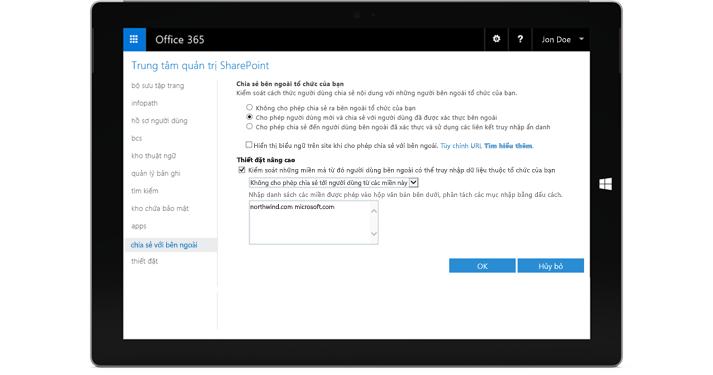Open Trung tâm quản trị SharePoint heading

[x=200, y=65]
